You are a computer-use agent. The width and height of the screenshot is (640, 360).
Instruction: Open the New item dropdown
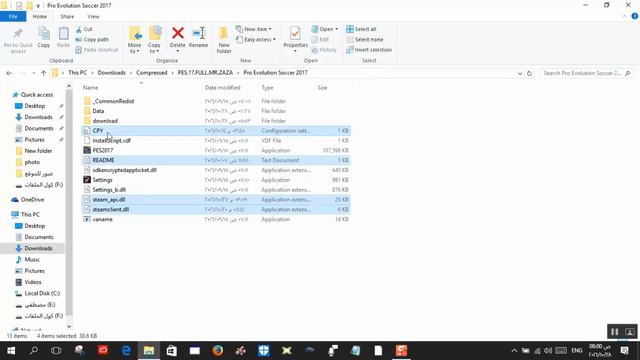(253, 29)
